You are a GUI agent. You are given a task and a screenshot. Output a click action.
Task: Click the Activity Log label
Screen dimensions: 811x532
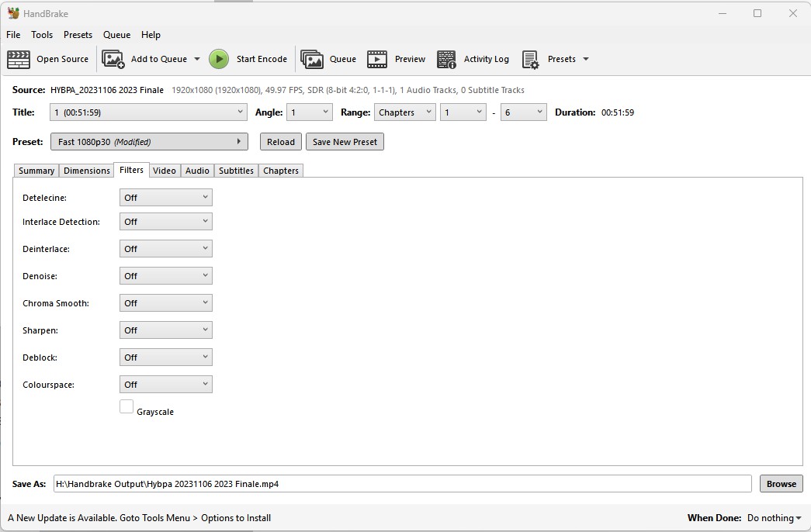point(486,59)
